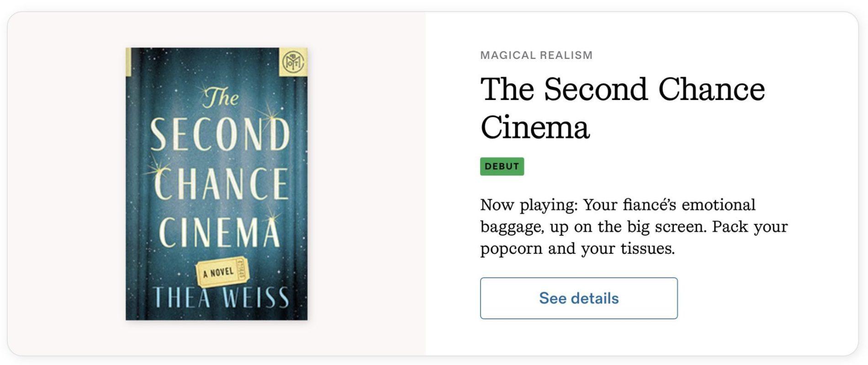868x365 pixels.
Task: Click the script word 'The' on cover
Action: point(221,98)
